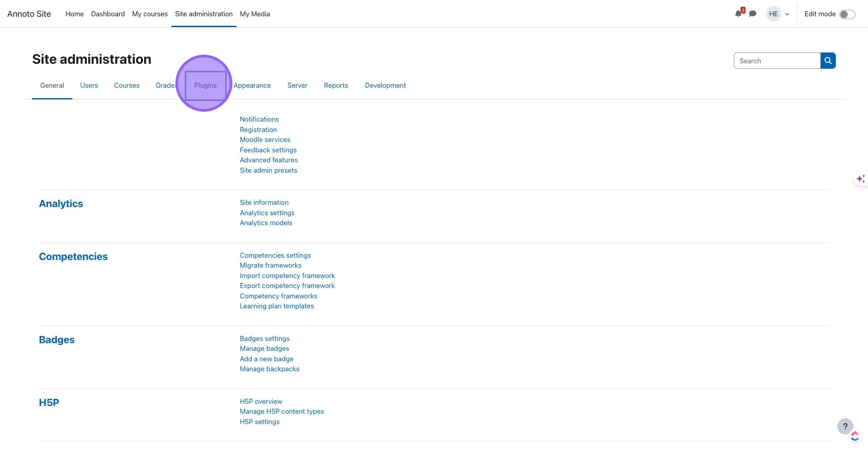
Task: Open the notifications bell icon
Action: [x=738, y=14]
